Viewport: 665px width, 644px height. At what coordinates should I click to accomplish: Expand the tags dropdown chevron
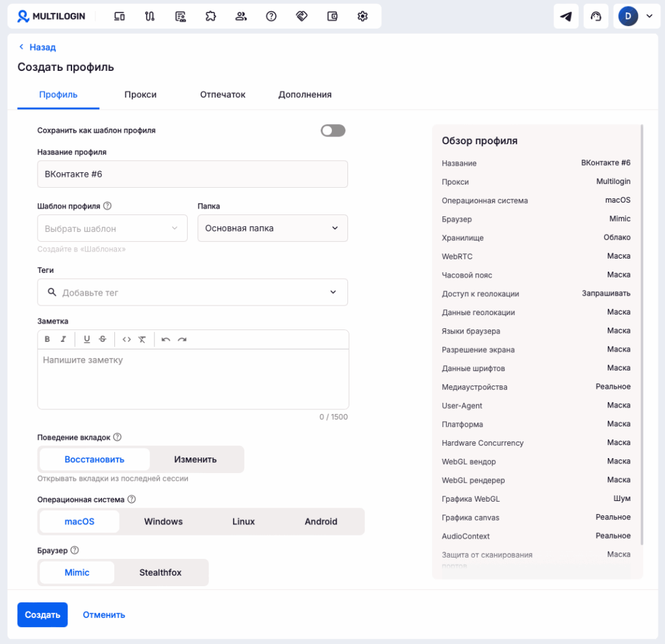333,292
